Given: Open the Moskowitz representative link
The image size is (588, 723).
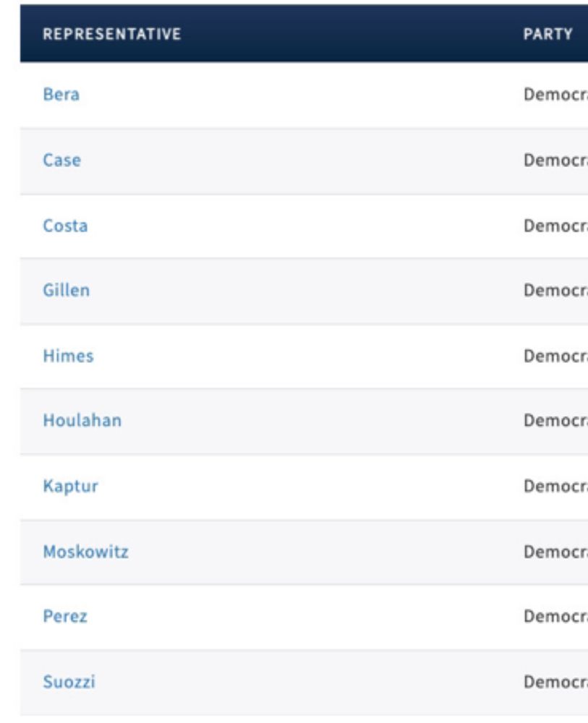Looking at the screenshot, I should [85, 552].
